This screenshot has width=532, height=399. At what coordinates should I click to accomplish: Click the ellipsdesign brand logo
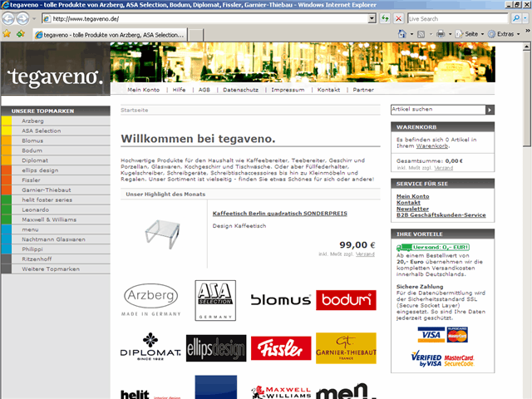pos(216,348)
